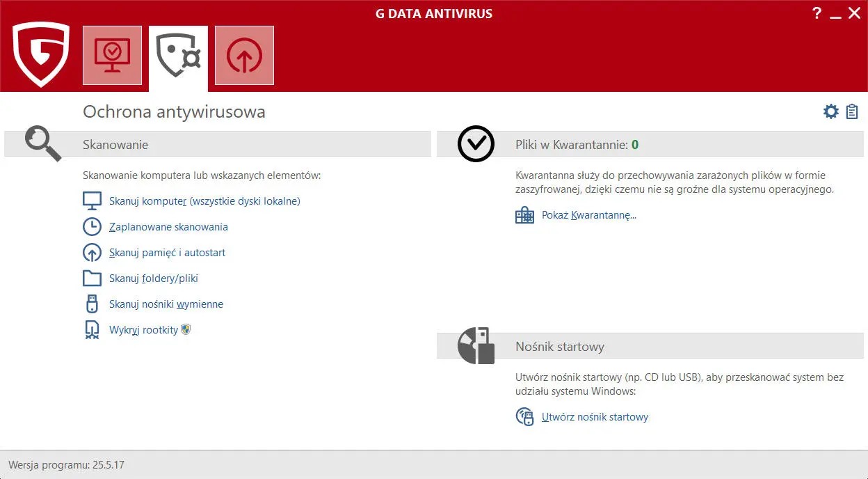
Task: Open Zaplanowane skanowania
Action: pos(168,227)
